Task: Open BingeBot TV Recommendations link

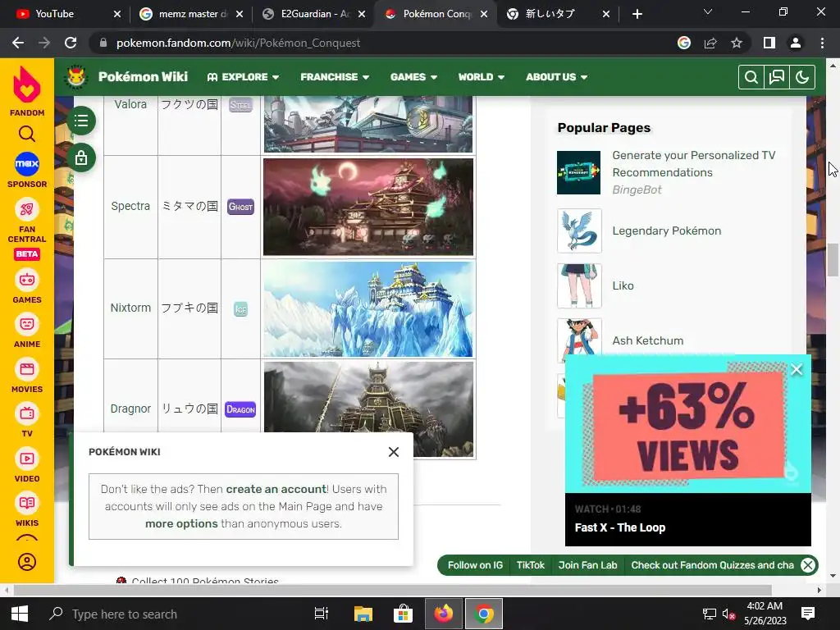Action: pyautogui.click(x=693, y=164)
